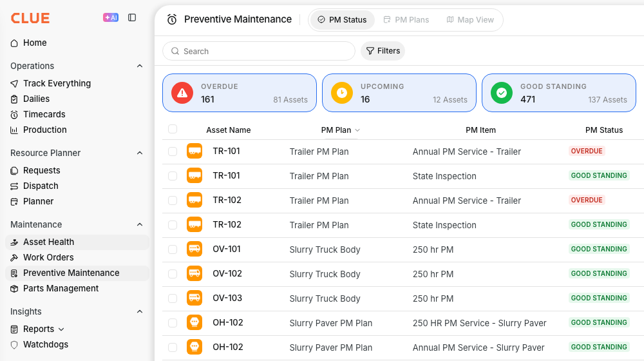Click the Work Orders hammer icon
Screen dimensions: 644x361
[x=14, y=258]
